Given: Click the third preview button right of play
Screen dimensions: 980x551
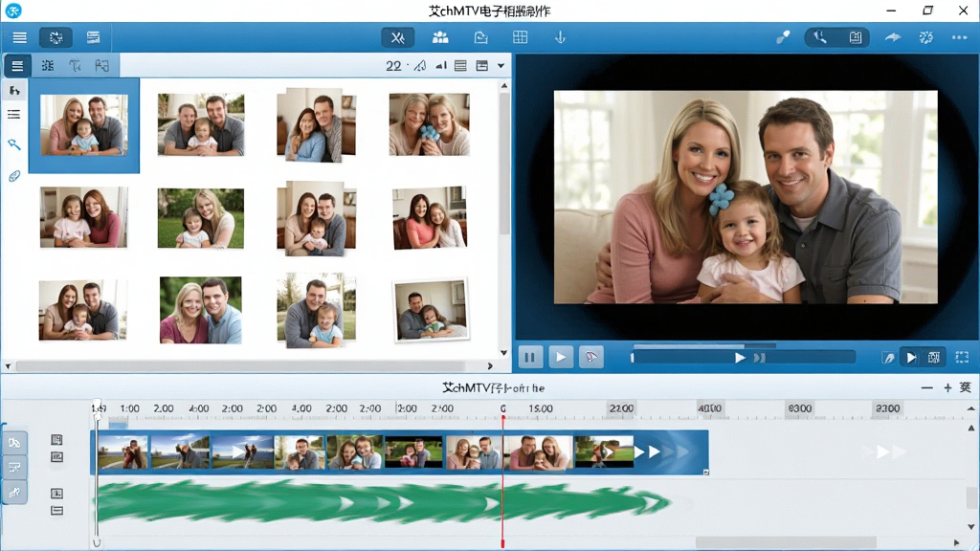Looking at the screenshot, I should click(591, 358).
